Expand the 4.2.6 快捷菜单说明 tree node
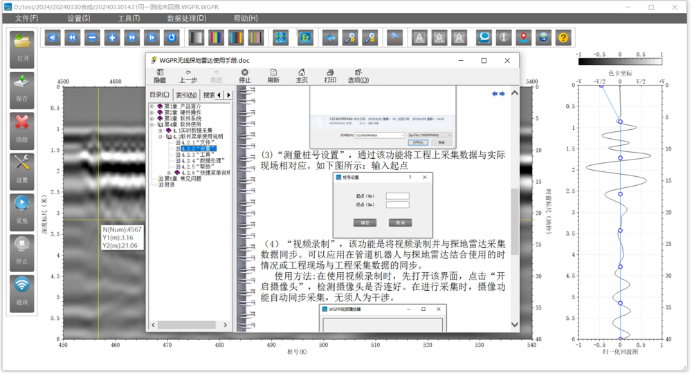This screenshot has height=374, width=692. pos(169,173)
